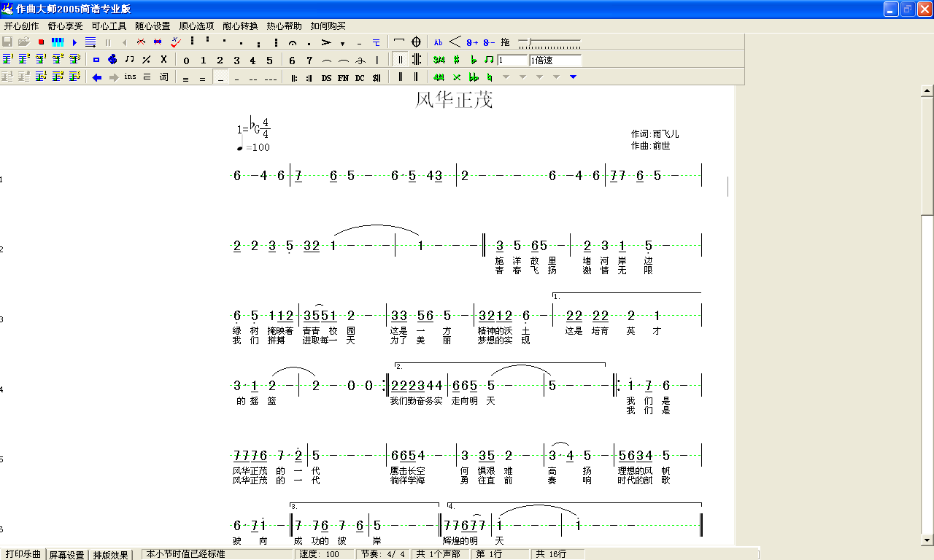The height and width of the screenshot is (560, 934).
Task: Click the red Stop/Record square icon
Action: (x=41, y=42)
